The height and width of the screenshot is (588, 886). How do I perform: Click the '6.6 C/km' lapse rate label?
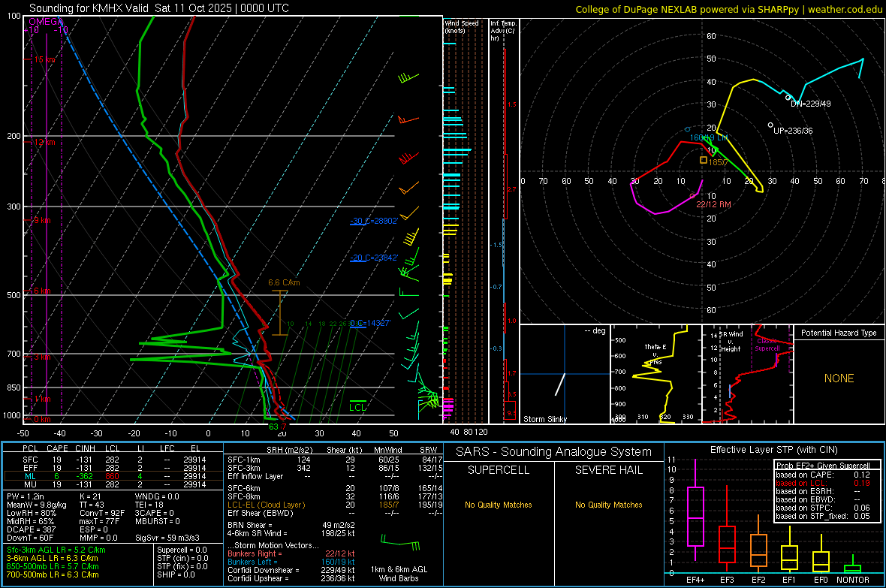tap(285, 282)
